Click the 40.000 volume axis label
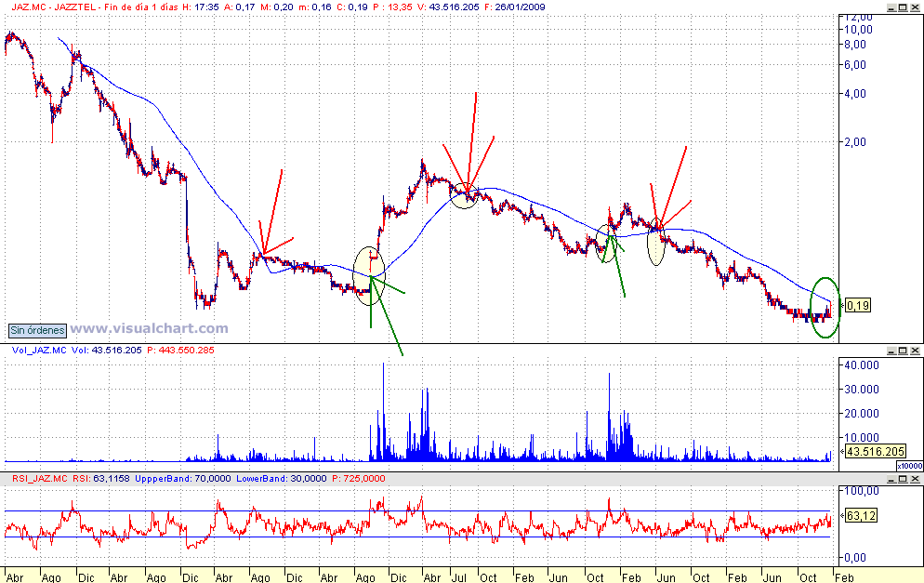 pos(862,365)
